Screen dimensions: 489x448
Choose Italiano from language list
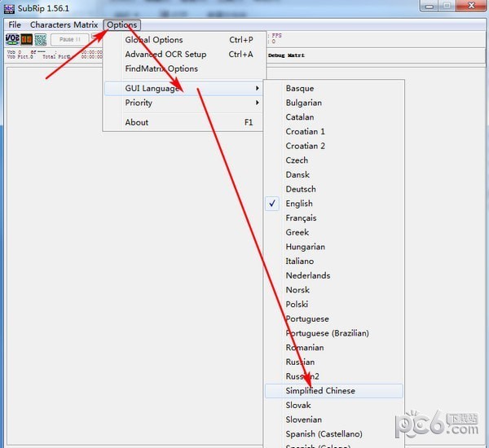pyautogui.click(x=333, y=261)
